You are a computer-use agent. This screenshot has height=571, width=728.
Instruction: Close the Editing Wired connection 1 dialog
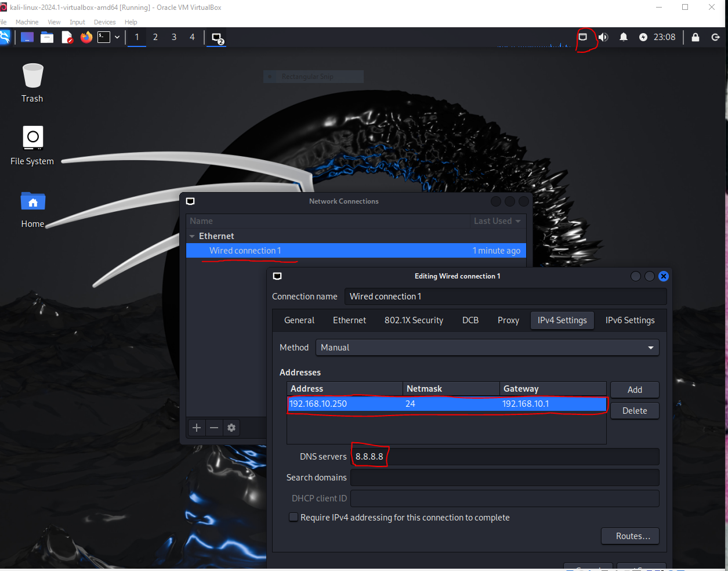[664, 276]
